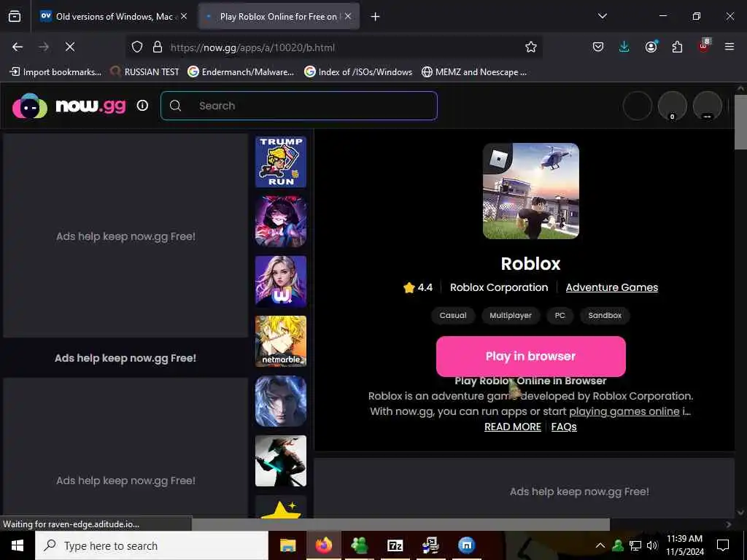Click the horizontal scrollbar at bottom
The image size is (747, 560).
click(400, 524)
